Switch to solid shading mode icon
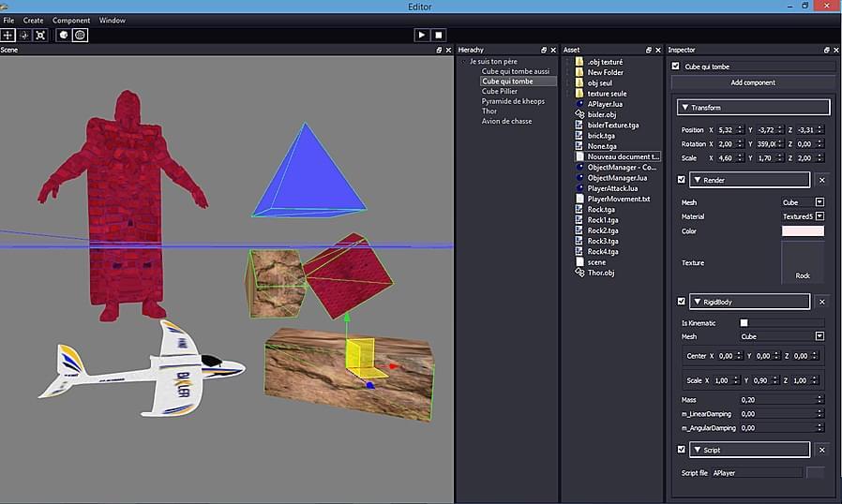842x504 pixels. point(64,35)
